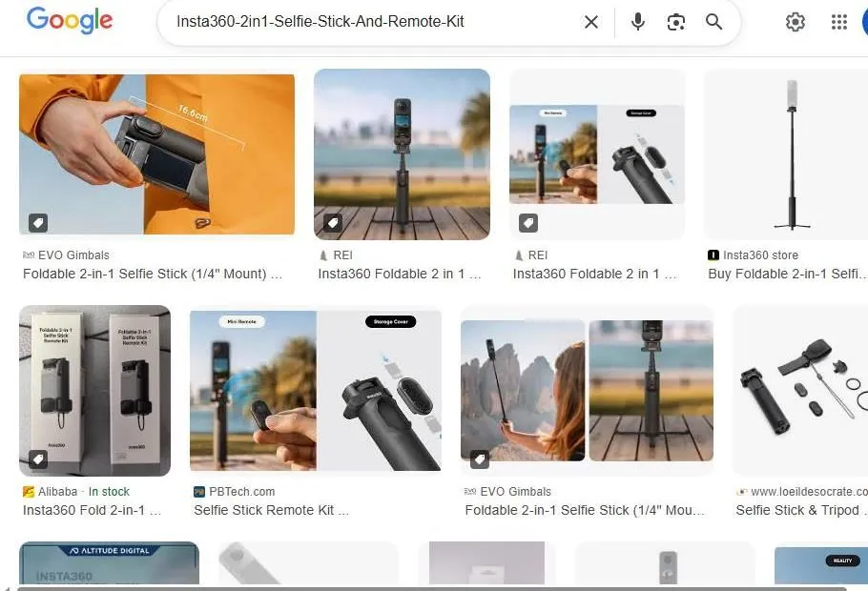Image resolution: width=868 pixels, height=591 pixels.
Task: Click 'Foldable 2-in-1 Selfie Stick (1/4" Mount)' first-row title
Action: [x=153, y=274]
